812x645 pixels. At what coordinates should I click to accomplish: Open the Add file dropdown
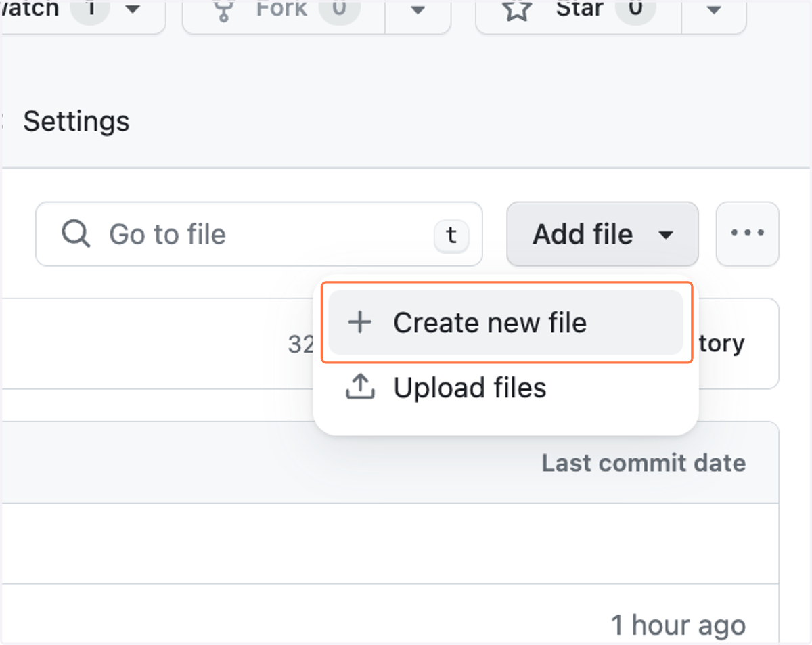(x=602, y=234)
